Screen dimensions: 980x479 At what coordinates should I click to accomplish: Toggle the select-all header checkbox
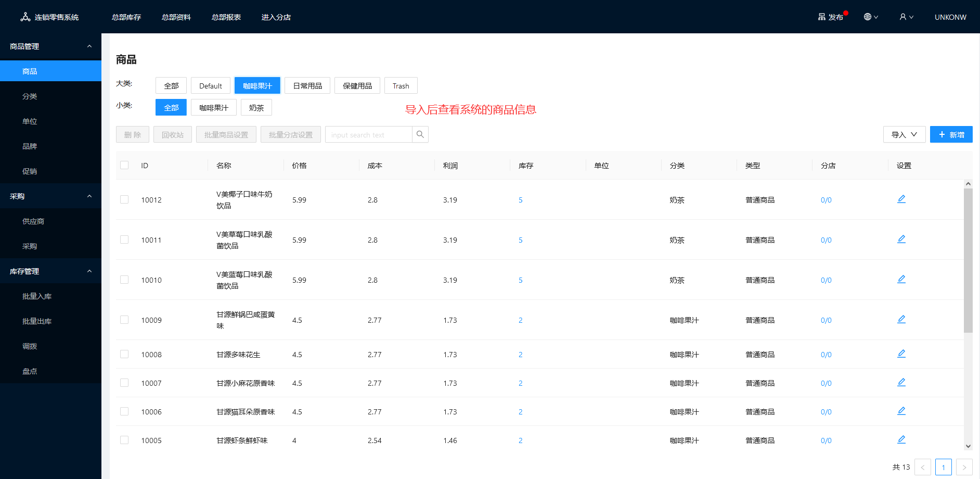(124, 165)
